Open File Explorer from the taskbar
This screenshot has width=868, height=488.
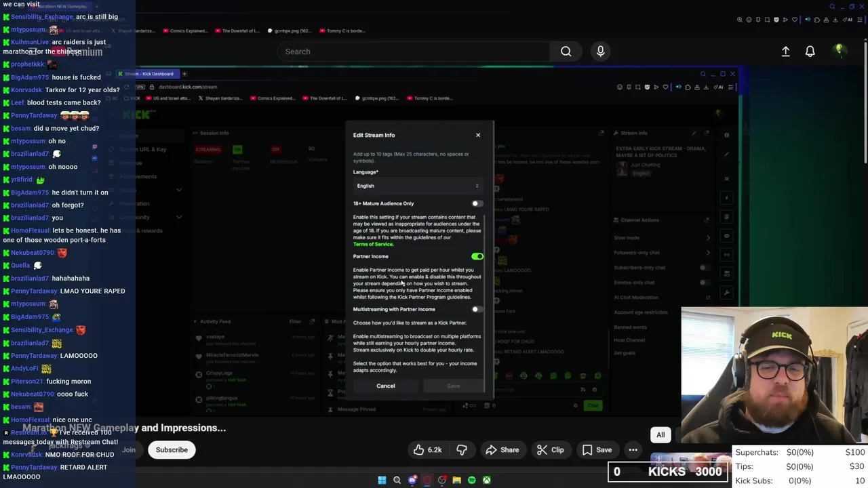coord(457,480)
